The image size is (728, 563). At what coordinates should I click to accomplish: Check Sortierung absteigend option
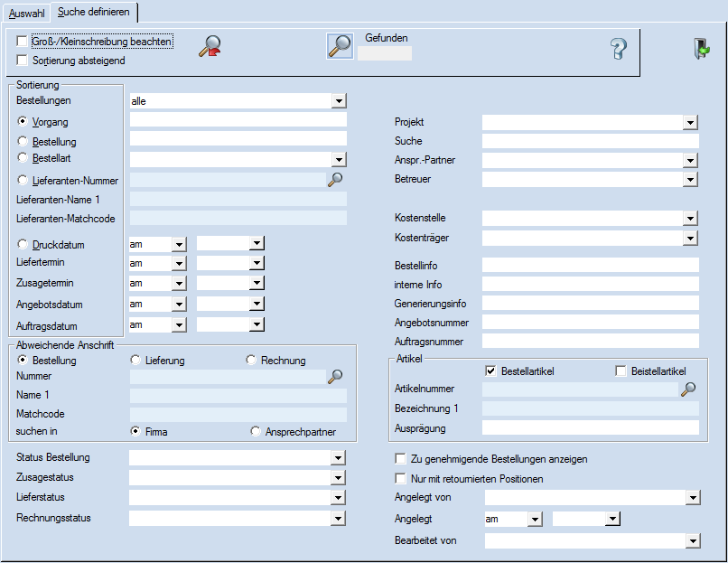pyautogui.click(x=23, y=61)
